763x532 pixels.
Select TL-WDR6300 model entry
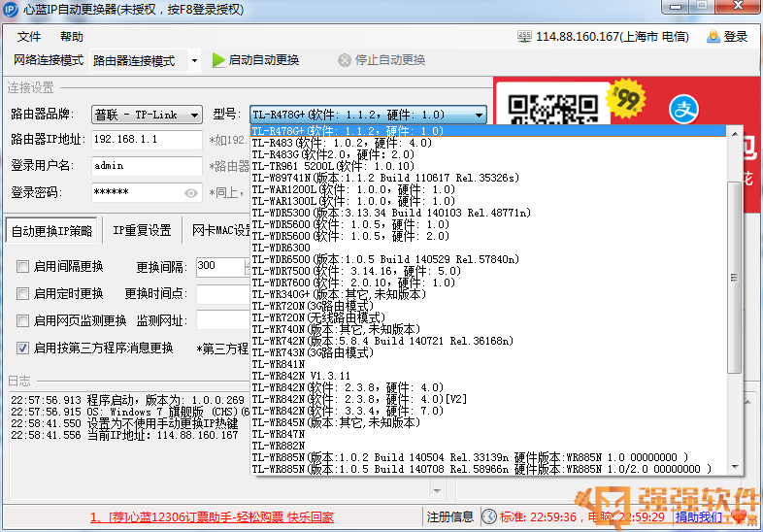click(x=488, y=248)
